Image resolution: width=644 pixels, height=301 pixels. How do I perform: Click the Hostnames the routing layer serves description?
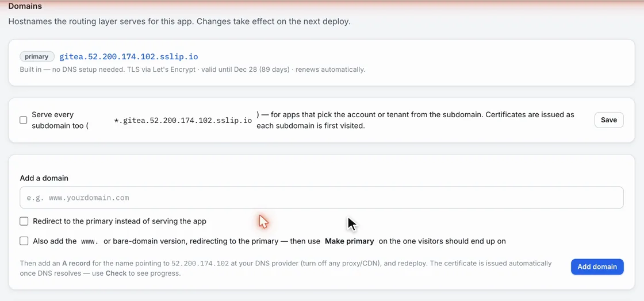tap(179, 21)
